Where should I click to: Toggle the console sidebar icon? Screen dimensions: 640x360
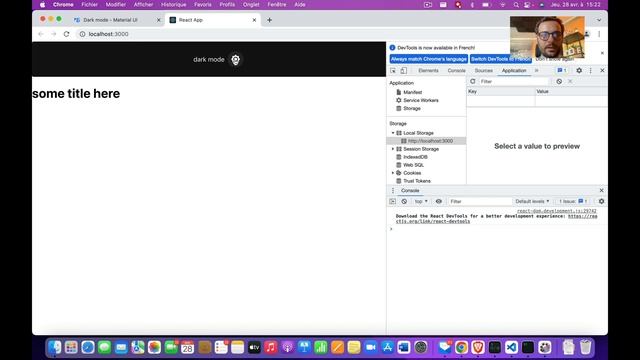[393, 202]
